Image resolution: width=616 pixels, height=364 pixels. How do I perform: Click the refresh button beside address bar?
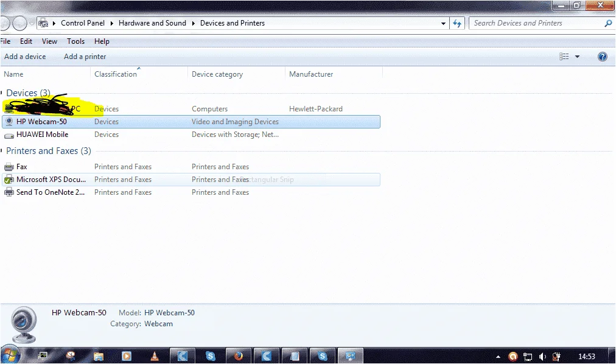457,23
